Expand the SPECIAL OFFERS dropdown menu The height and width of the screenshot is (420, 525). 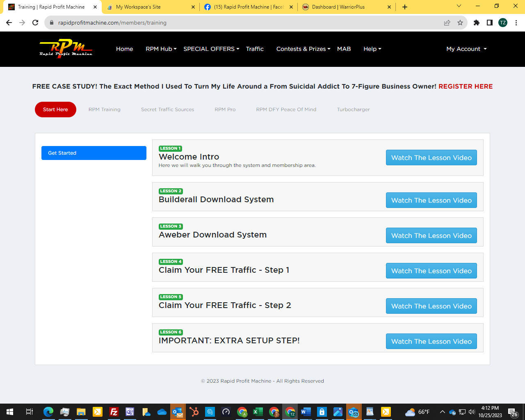211,49
